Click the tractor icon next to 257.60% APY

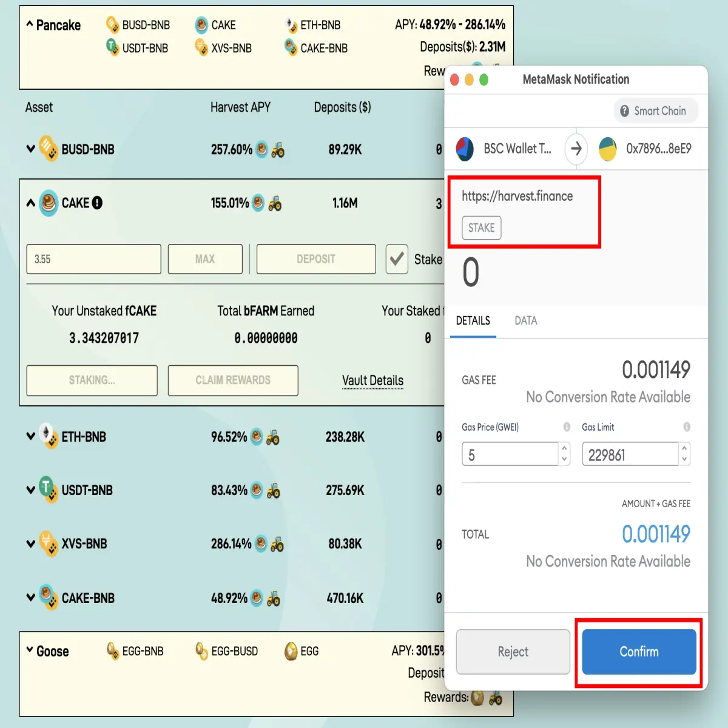(x=278, y=150)
